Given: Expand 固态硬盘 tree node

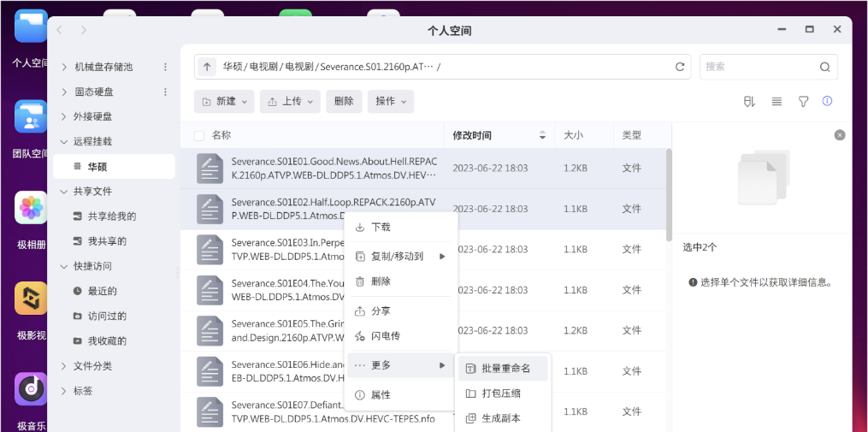Looking at the screenshot, I should pyautogui.click(x=63, y=92).
